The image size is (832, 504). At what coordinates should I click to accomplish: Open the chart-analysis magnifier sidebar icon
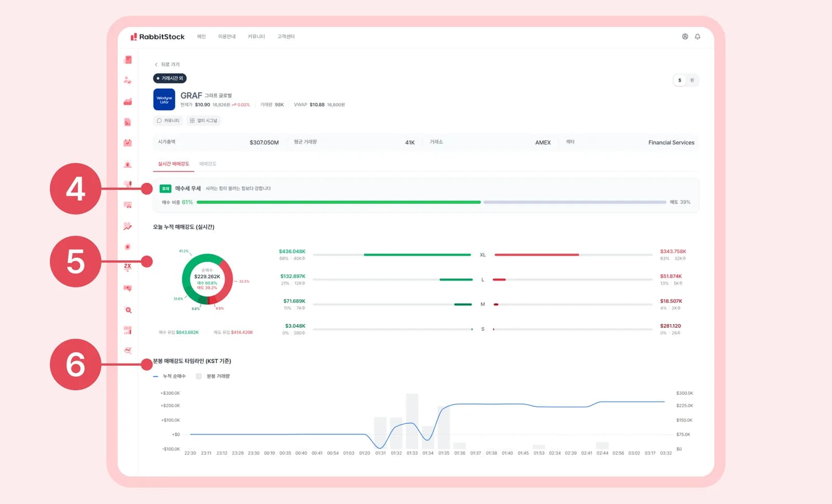128,351
